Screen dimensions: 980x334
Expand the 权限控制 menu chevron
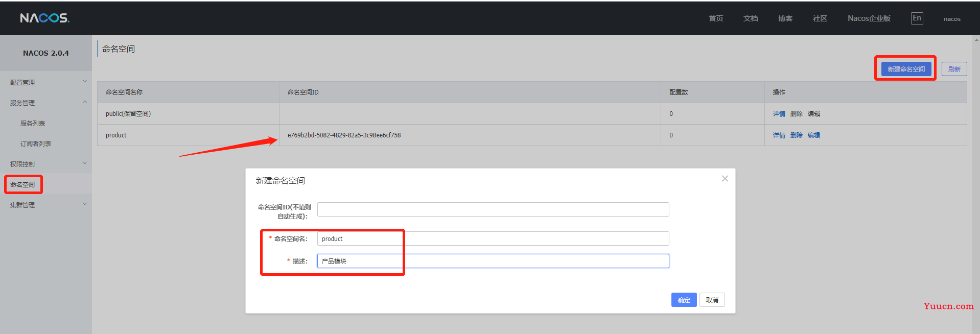click(x=85, y=163)
